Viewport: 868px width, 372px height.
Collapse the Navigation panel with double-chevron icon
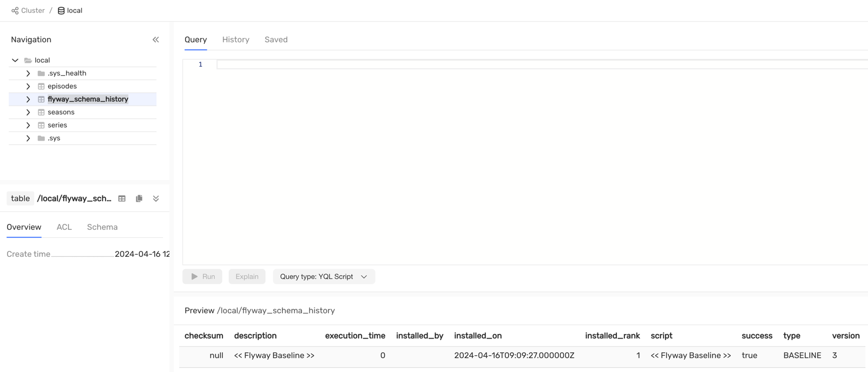[x=156, y=39]
